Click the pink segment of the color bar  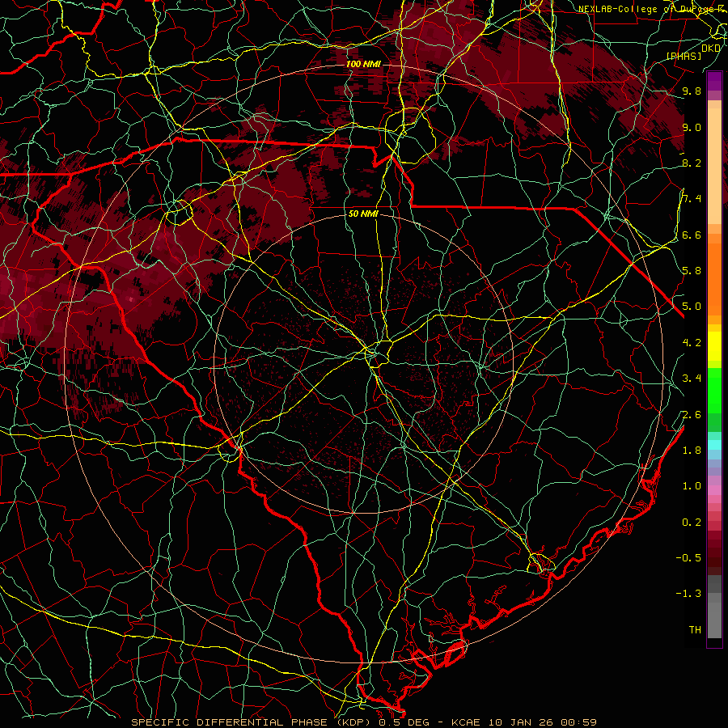tap(714, 489)
